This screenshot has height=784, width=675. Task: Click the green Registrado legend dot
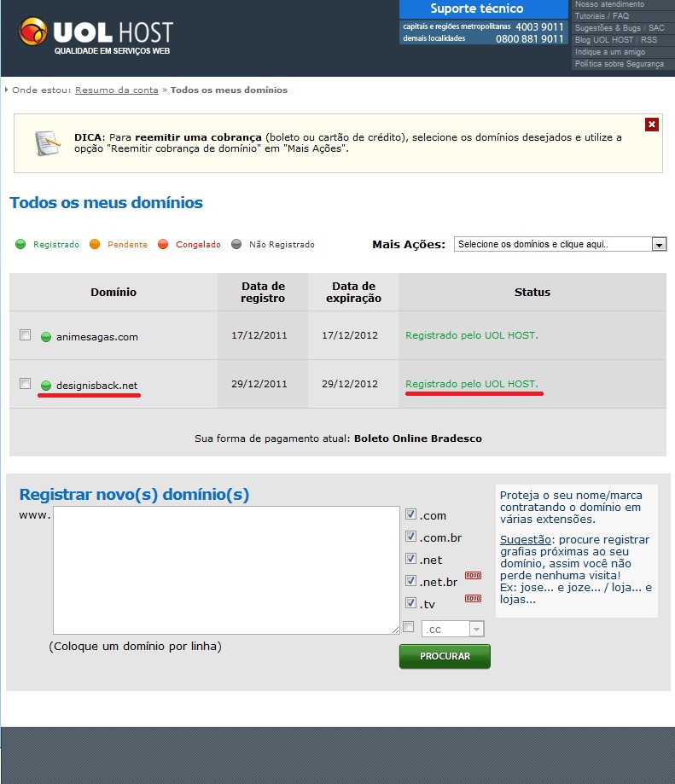[x=20, y=244]
